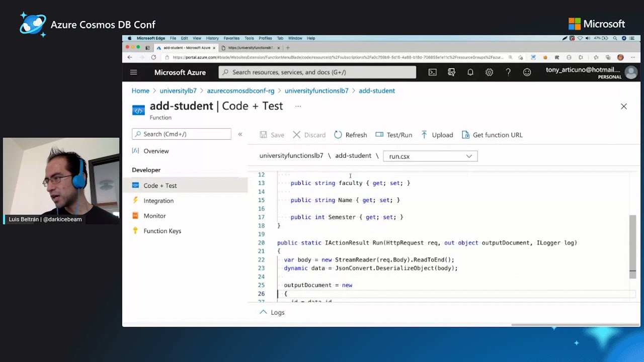Click code line 20 with the Run method

(427, 243)
